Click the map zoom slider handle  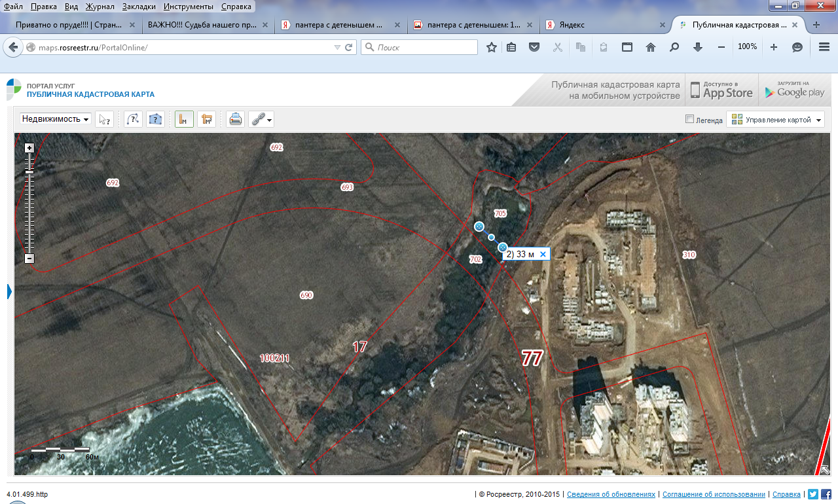29,172
